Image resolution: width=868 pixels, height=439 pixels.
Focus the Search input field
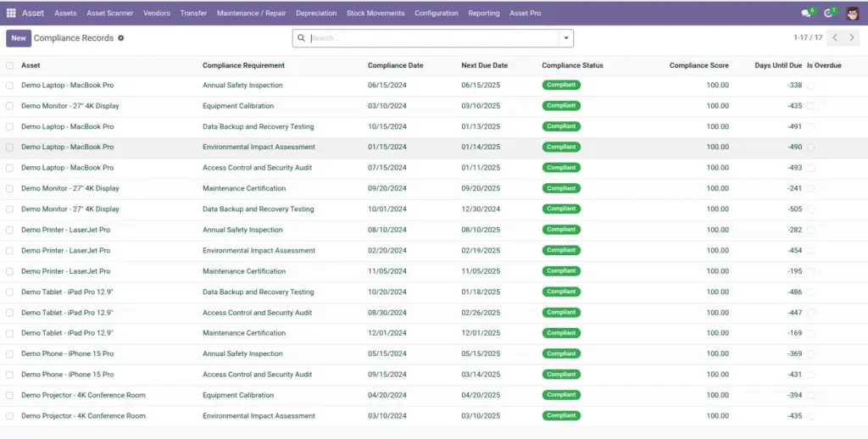(x=433, y=38)
